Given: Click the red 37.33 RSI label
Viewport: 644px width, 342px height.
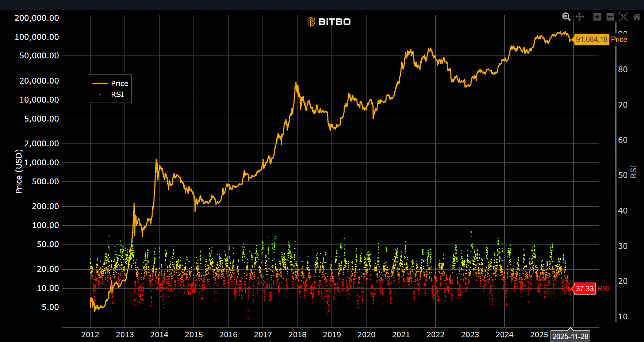Looking at the screenshot, I should [584, 289].
